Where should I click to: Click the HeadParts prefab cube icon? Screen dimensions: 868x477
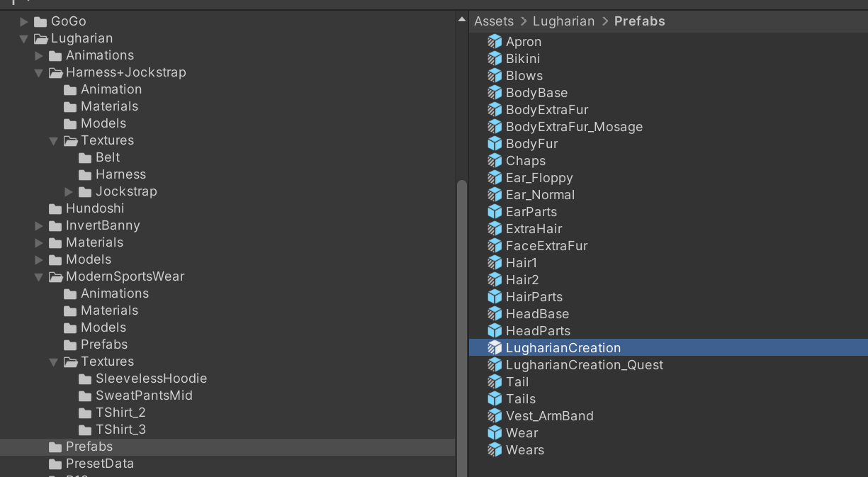click(495, 331)
